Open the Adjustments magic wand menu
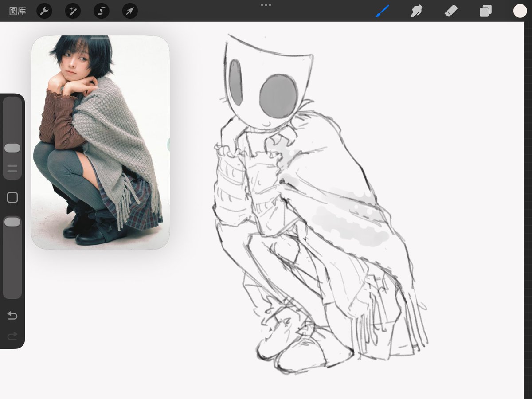 (73, 11)
